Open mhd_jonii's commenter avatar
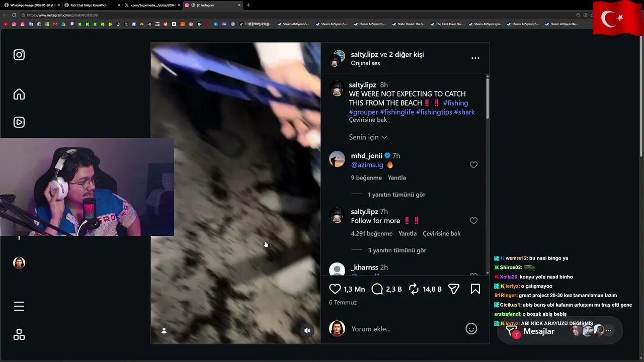This screenshot has height=362, width=644. click(337, 159)
